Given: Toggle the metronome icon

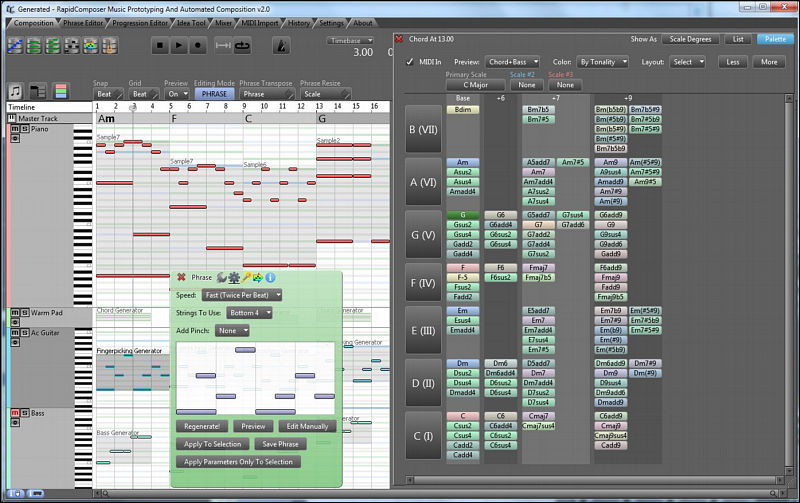Looking at the screenshot, I should click(x=281, y=46).
